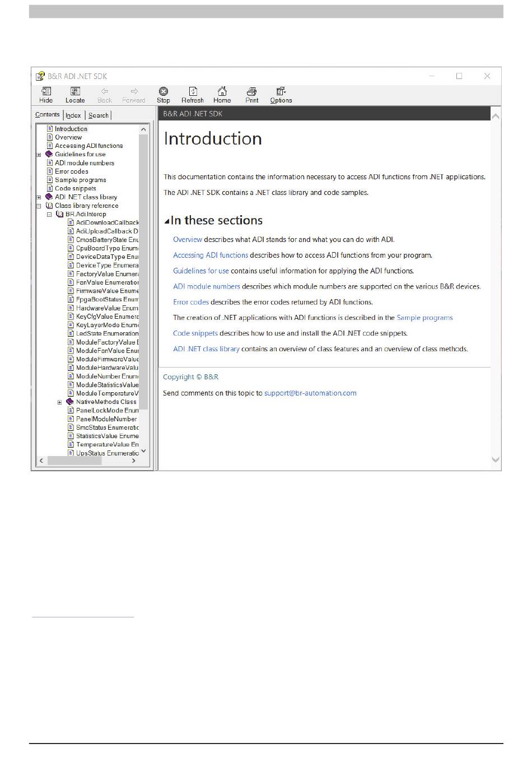The height and width of the screenshot is (767, 532).
Task: Select FpgaBootStatus Enumeration tree item
Action: (107, 299)
